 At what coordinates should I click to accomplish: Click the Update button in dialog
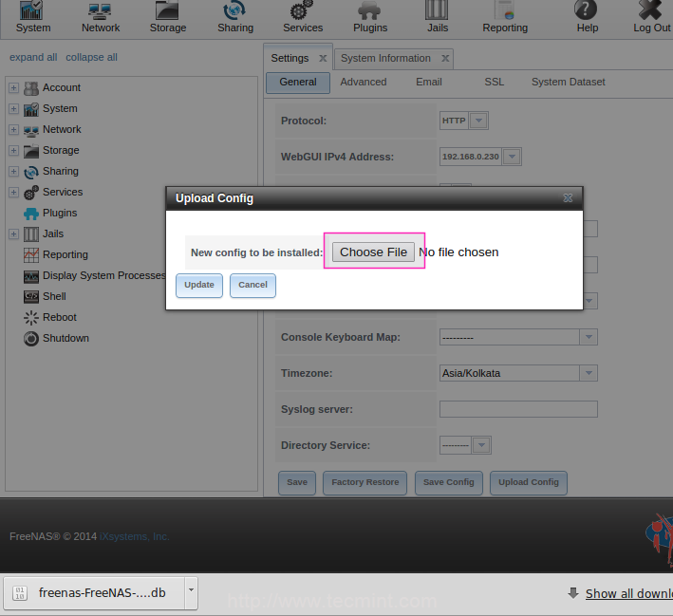point(199,286)
